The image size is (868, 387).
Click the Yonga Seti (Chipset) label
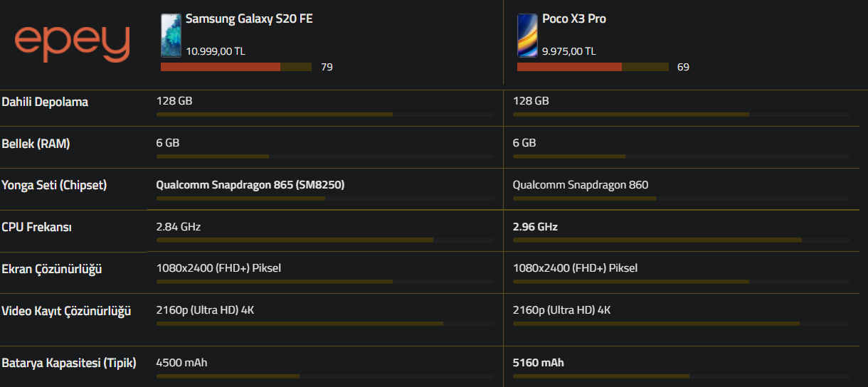pyautogui.click(x=54, y=185)
